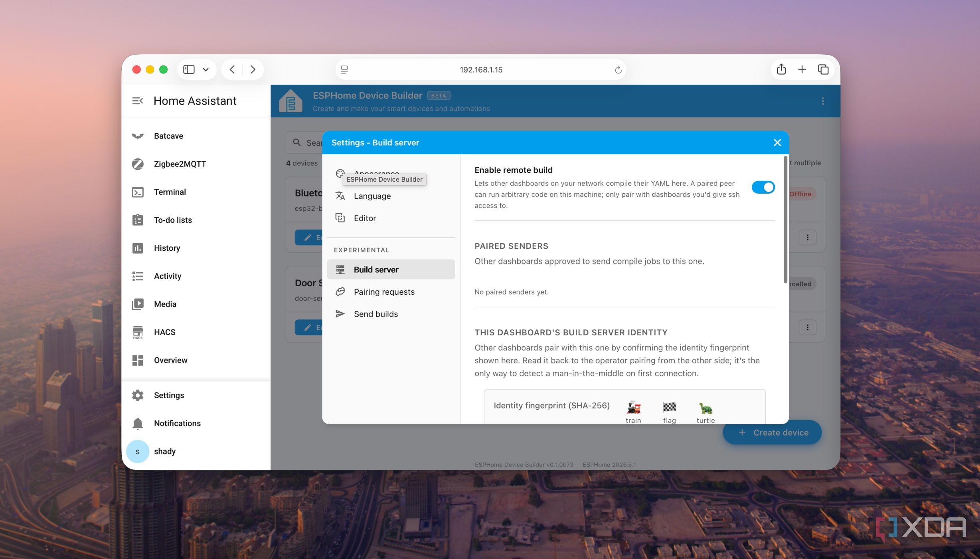Viewport: 980px width, 559px height.
Task: Click Safari share icon
Action: click(781, 69)
